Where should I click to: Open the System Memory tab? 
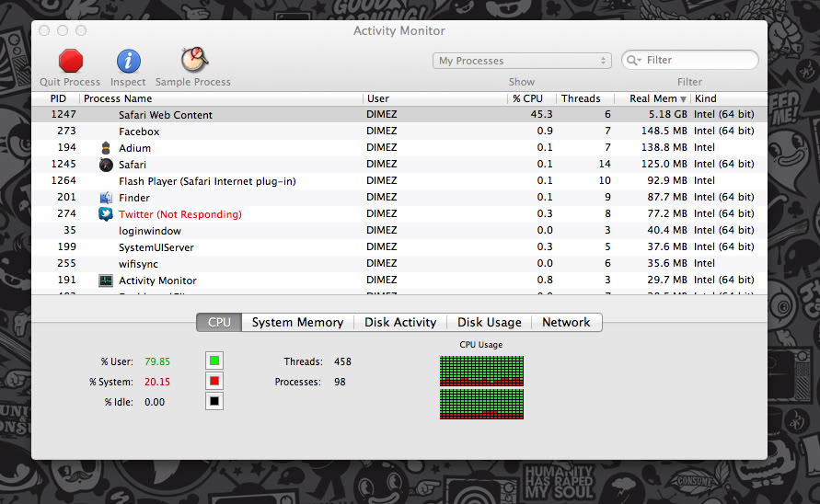(297, 322)
